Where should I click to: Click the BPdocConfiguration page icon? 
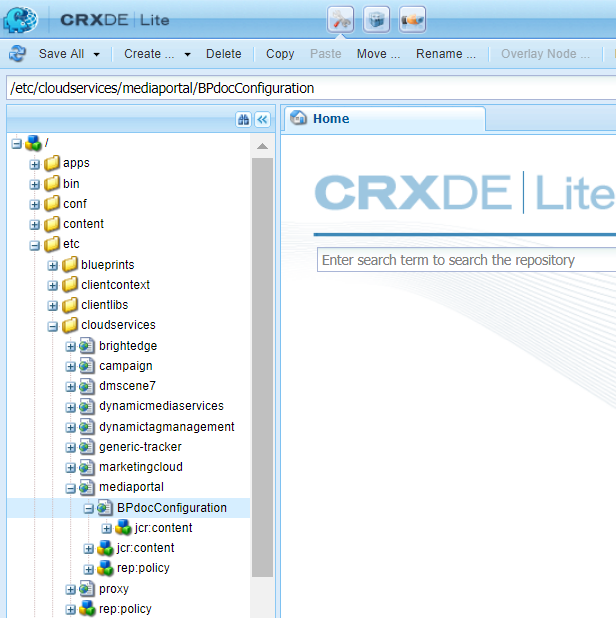tap(105, 508)
